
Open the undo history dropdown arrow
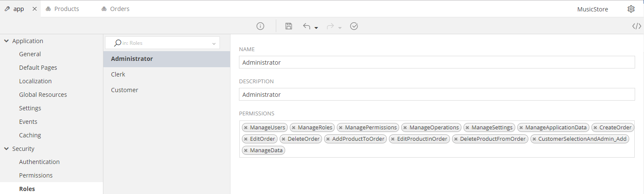[x=316, y=28]
